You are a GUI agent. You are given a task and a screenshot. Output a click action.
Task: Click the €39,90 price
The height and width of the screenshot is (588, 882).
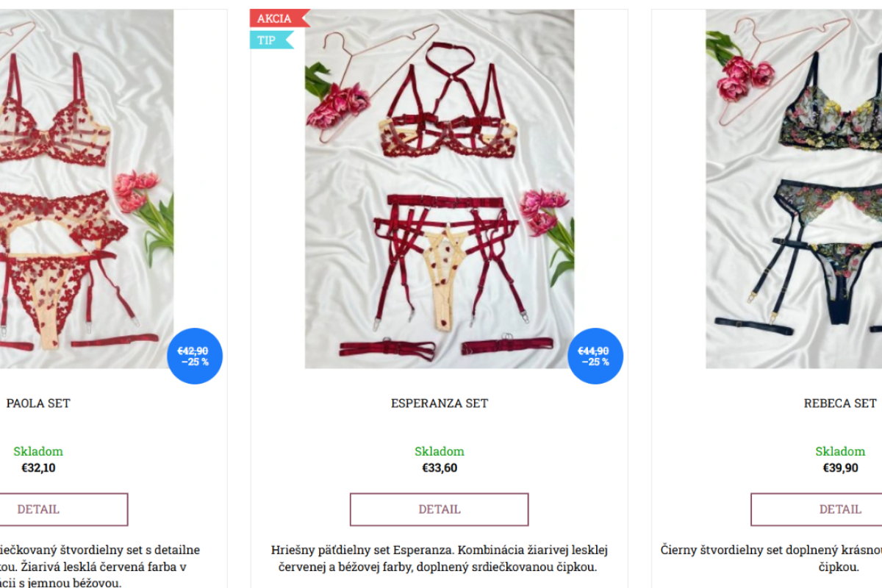[x=840, y=467]
